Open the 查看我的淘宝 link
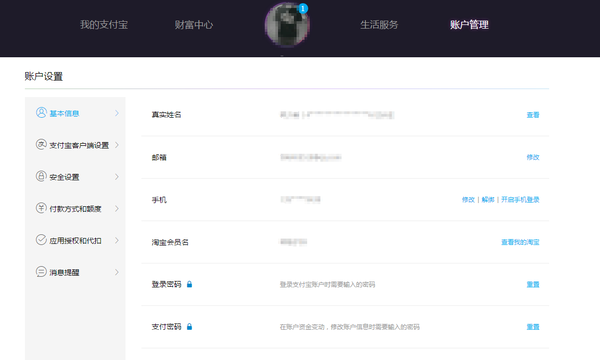Image resolution: width=600 pixels, height=360 pixels. click(520, 242)
